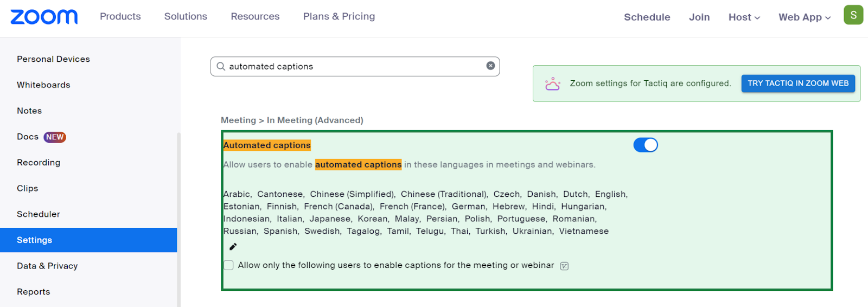This screenshot has width=868, height=307.
Task: Check Allow only the following users checkbox
Action: [228, 265]
